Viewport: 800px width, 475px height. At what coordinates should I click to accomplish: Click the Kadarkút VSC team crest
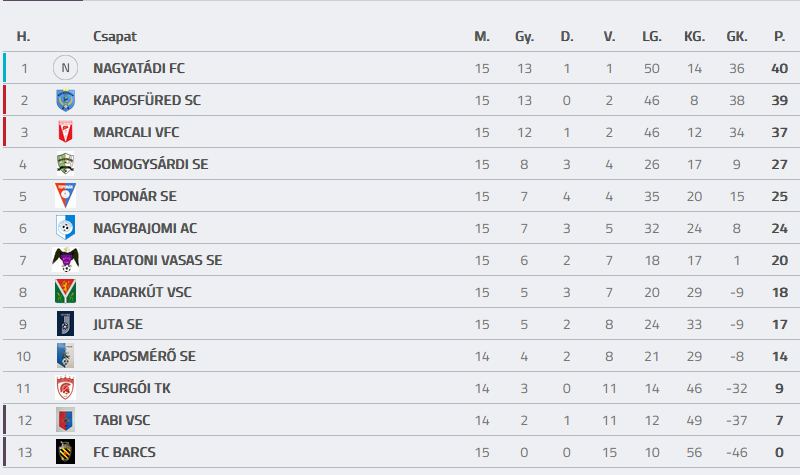[x=65, y=292]
